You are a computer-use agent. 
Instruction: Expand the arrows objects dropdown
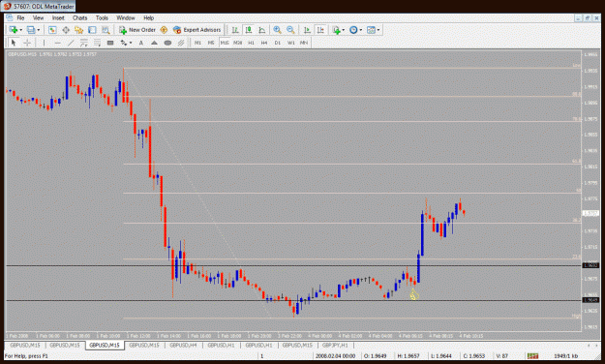pos(131,43)
